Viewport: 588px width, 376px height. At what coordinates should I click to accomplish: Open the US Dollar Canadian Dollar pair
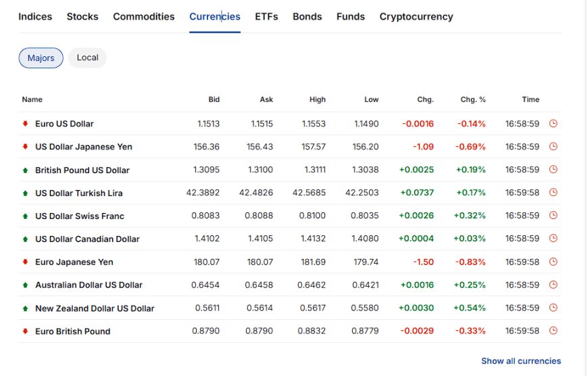click(x=87, y=239)
